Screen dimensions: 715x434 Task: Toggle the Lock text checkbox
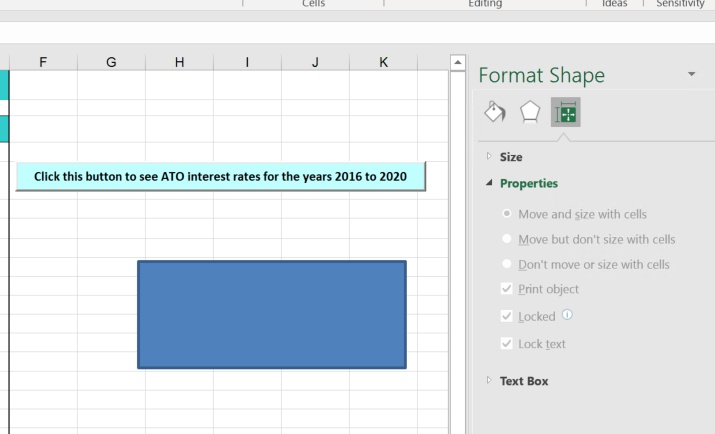[x=507, y=343]
